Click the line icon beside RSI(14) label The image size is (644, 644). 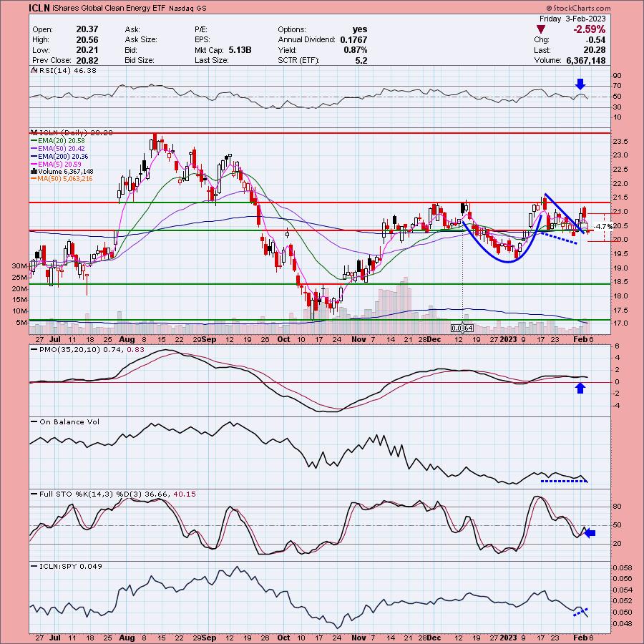[34, 71]
